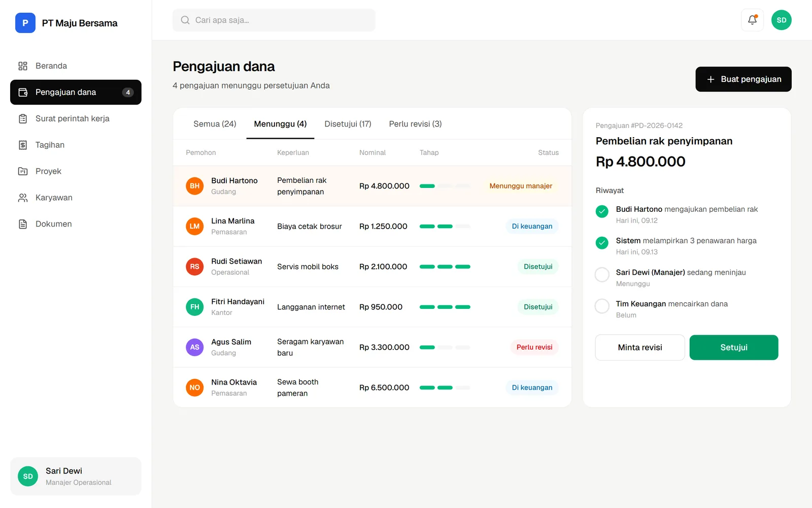Click the FH avatar of Fitri Handayani

[x=195, y=307]
